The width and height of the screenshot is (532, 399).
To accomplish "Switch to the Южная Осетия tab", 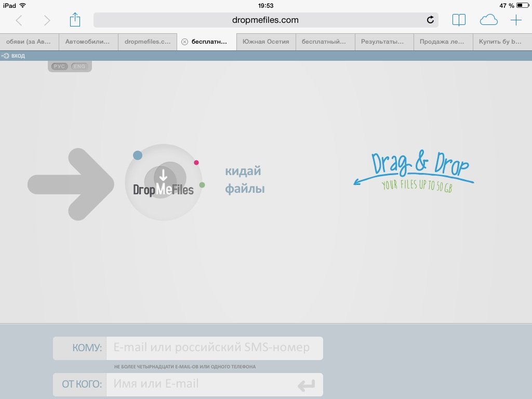I will pos(265,42).
